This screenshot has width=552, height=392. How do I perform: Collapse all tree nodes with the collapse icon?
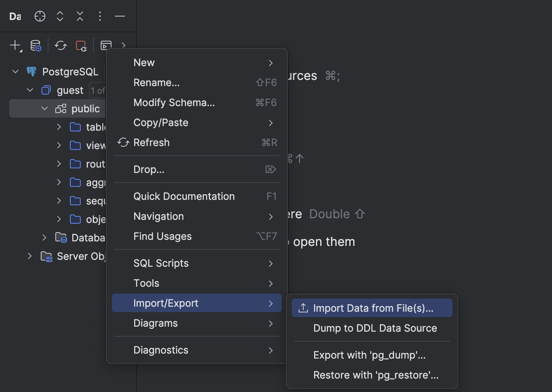(x=80, y=16)
